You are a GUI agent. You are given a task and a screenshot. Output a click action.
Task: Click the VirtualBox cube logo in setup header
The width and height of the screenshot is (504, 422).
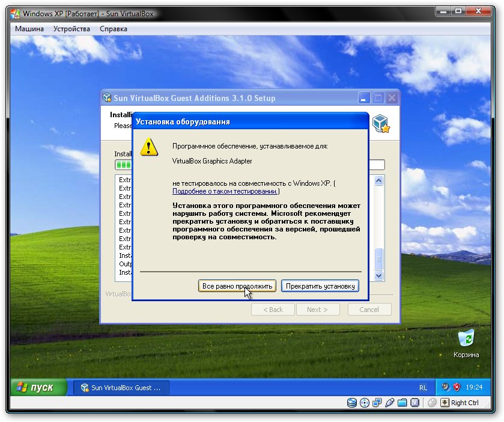pyautogui.click(x=381, y=123)
